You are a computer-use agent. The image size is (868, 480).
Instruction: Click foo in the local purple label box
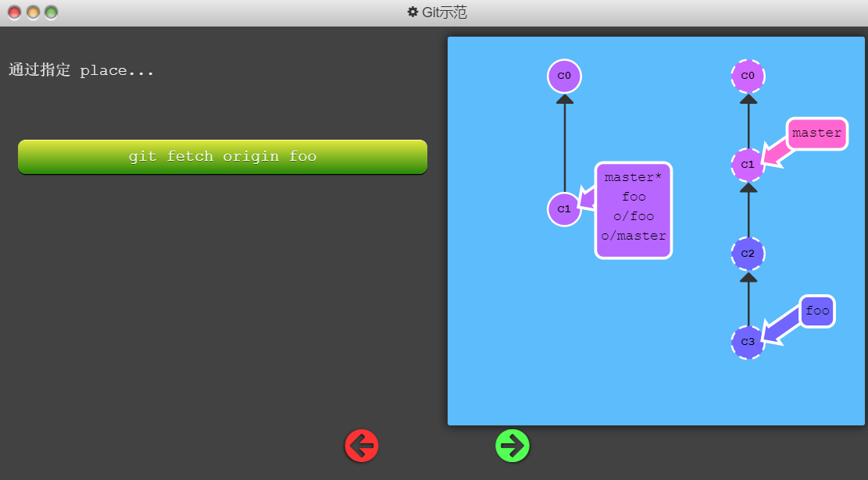tap(633, 197)
